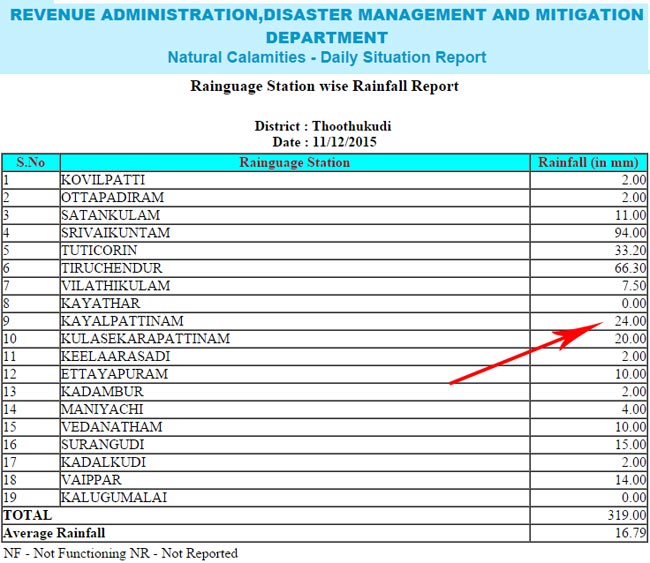Click the 33.20 rainfall value for TUTICORIN
650x563 pixels.
[x=631, y=250]
